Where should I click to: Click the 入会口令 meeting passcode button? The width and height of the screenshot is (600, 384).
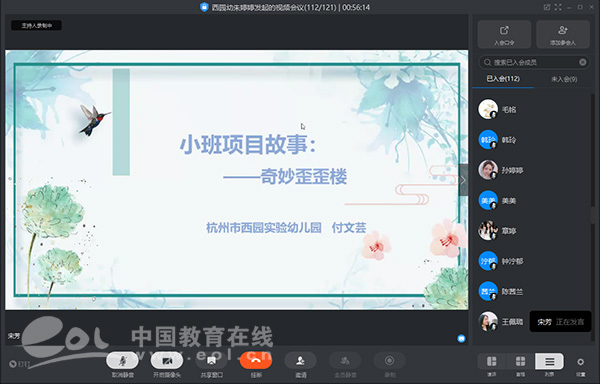pyautogui.click(x=504, y=34)
